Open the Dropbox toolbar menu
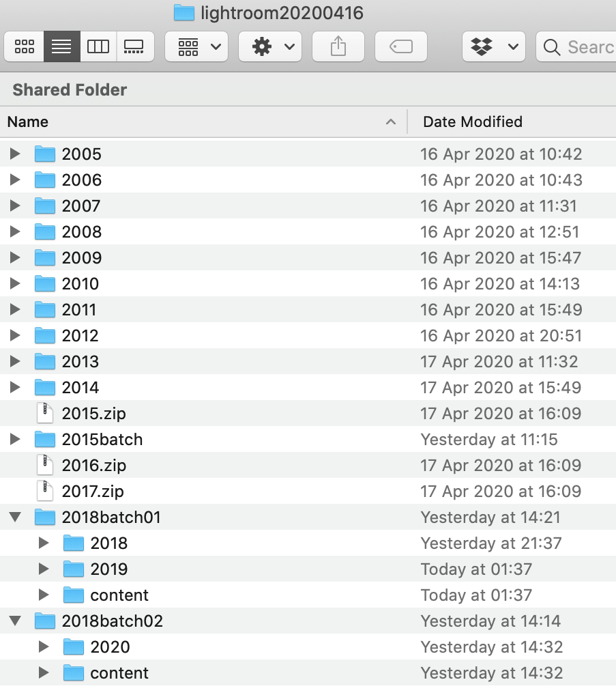Image resolution: width=616 pixels, height=695 pixels. [494, 46]
